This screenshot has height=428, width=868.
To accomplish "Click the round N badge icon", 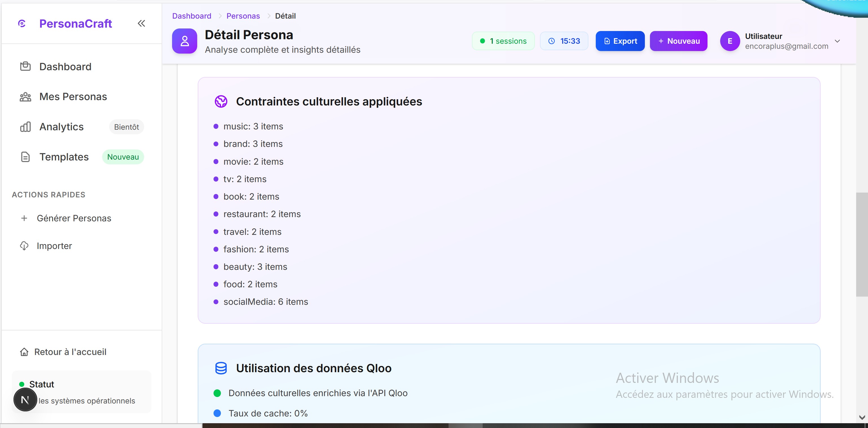I will pos(25,400).
